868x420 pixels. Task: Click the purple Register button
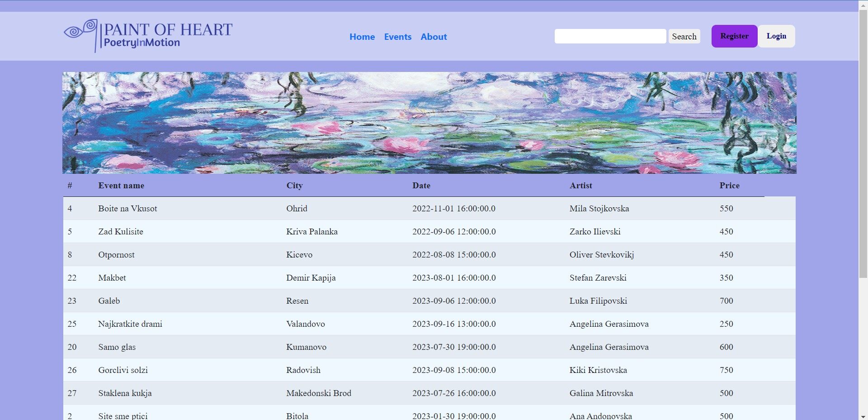click(x=734, y=36)
